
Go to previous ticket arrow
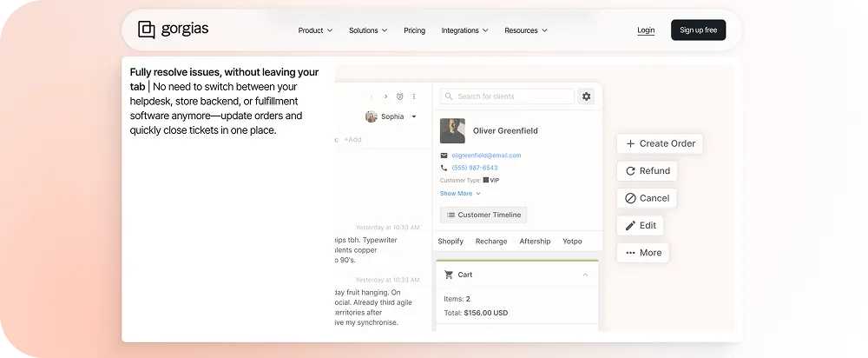coord(372,96)
